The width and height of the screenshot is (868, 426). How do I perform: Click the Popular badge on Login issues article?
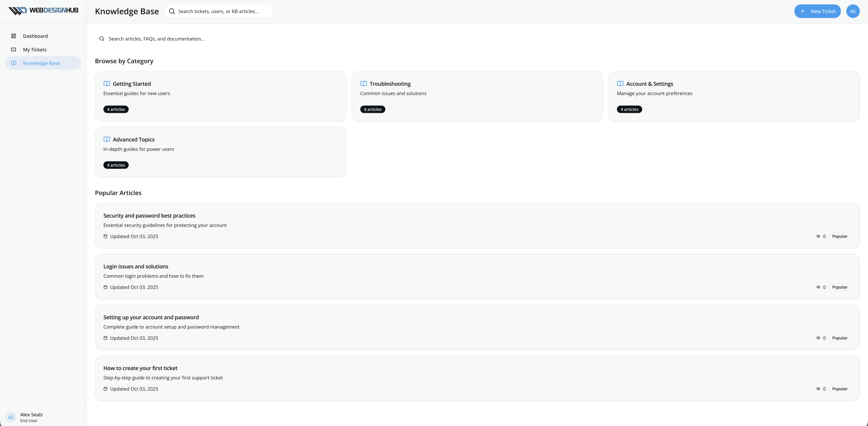(x=840, y=287)
